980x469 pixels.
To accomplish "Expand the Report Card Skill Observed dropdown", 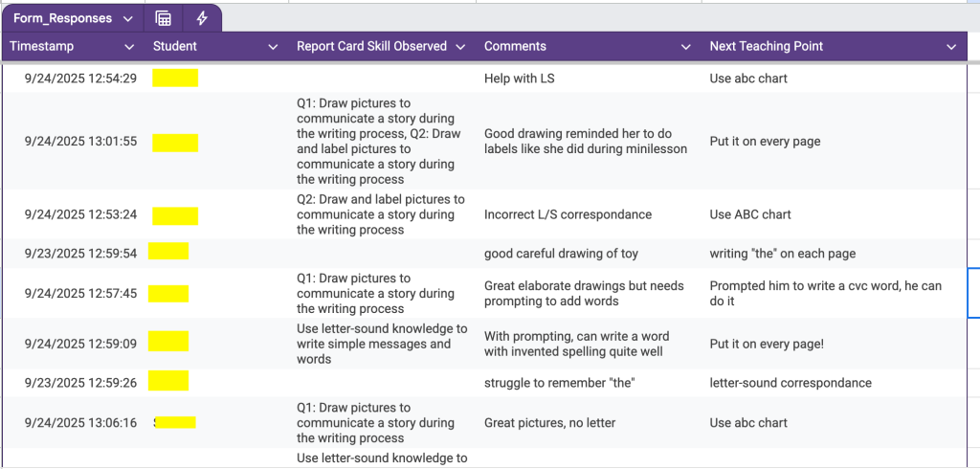I will point(460,47).
